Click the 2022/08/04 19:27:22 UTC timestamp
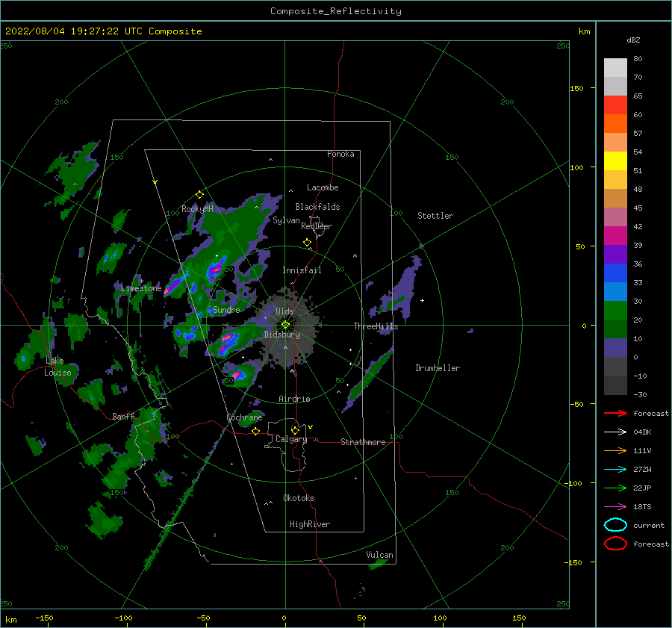This screenshot has width=672, height=628. (x=104, y=31)
